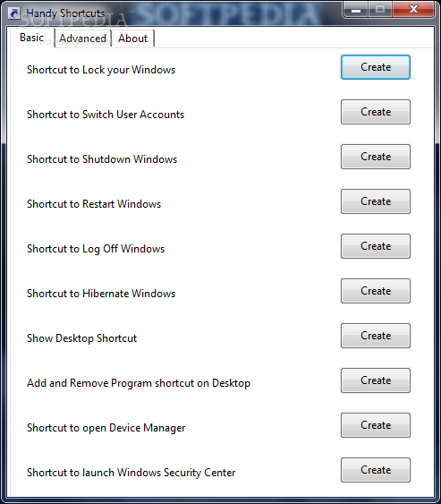
Task: Click the 'Shortcut to Restart Windows' text
Action: coord(94,204)
